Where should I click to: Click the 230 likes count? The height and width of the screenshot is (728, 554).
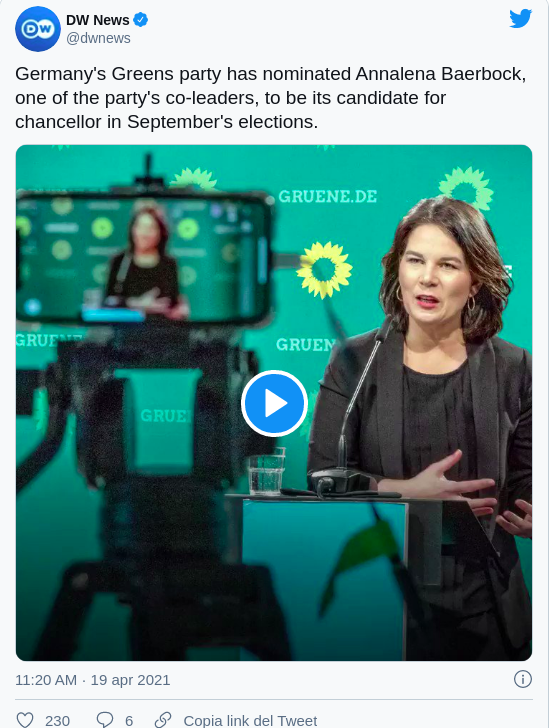(58, 721)
